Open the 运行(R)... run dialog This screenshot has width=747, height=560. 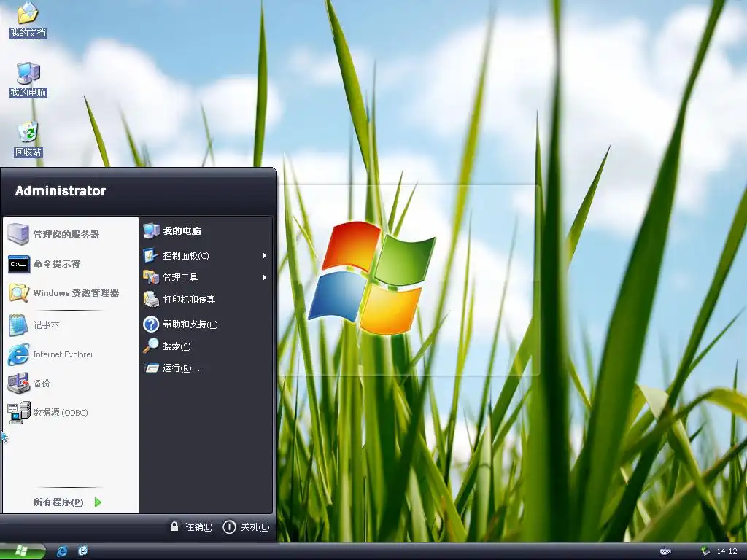tap(206, 368)
